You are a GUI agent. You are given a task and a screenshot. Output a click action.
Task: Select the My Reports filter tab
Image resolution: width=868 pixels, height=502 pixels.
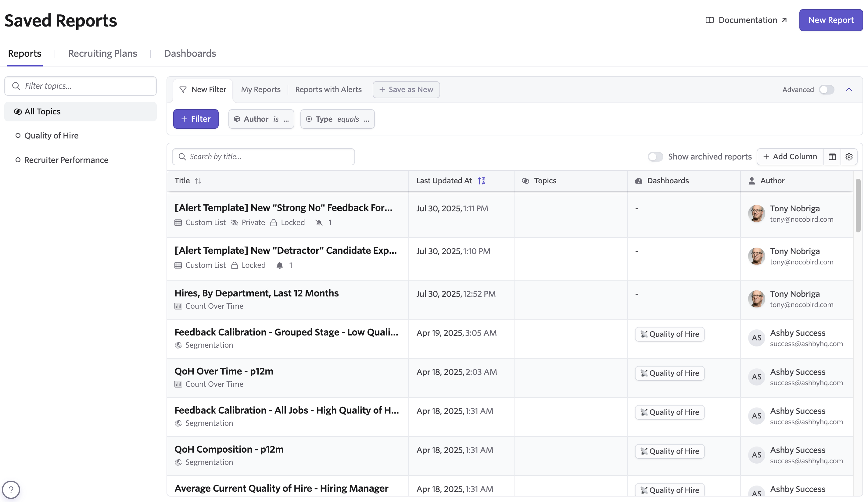point(261,90)
